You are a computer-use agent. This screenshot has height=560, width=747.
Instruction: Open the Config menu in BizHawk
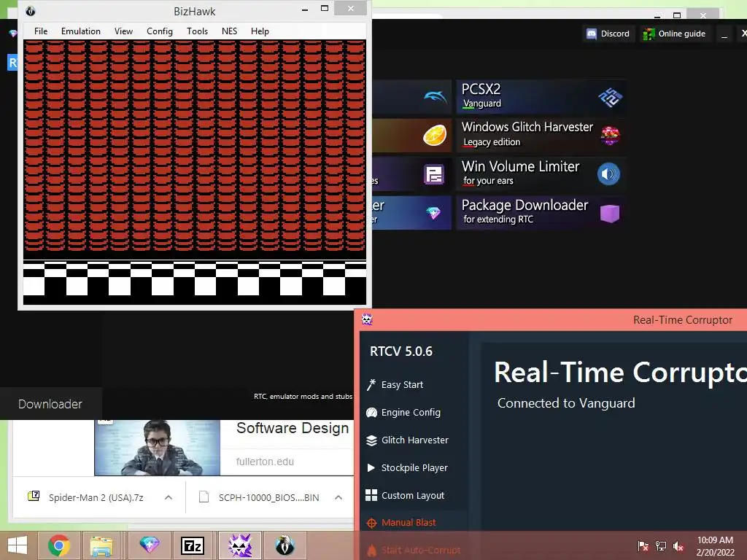[160, 31]
